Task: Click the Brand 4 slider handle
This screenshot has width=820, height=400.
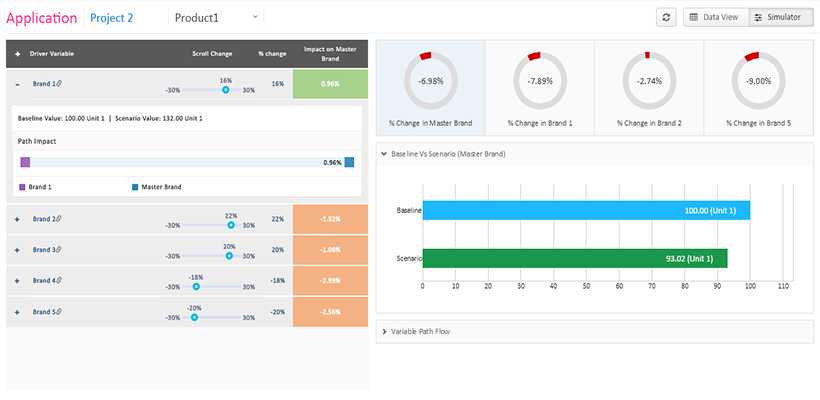Action: 196,286
